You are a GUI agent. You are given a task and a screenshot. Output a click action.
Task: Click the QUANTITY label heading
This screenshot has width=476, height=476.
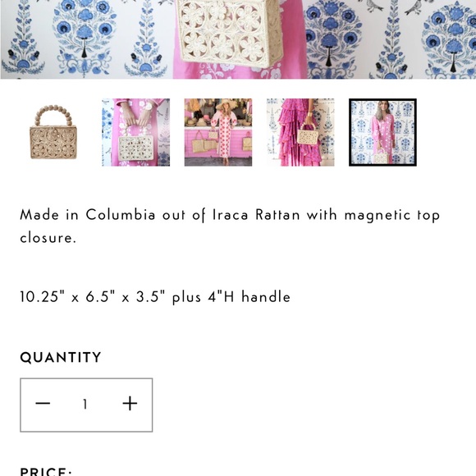point(61,357)
